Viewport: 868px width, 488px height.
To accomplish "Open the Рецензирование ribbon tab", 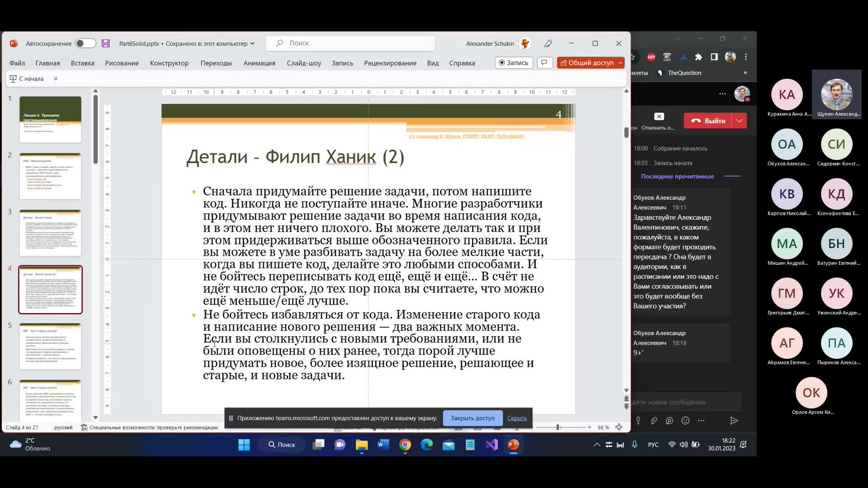I will pos(391,63).
